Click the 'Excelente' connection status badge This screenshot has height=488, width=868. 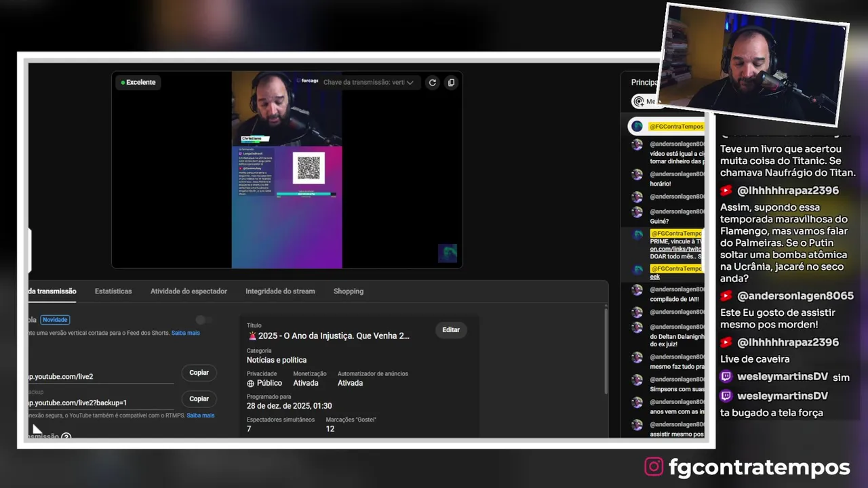tap(138, 83)
